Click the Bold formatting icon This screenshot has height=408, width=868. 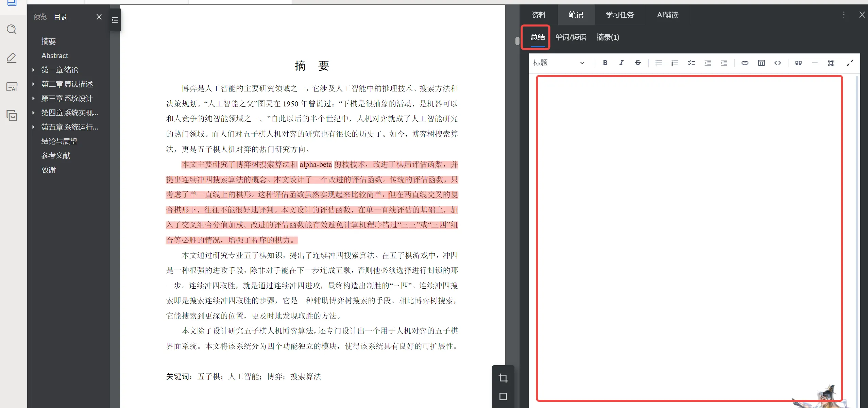click(605, 63)
